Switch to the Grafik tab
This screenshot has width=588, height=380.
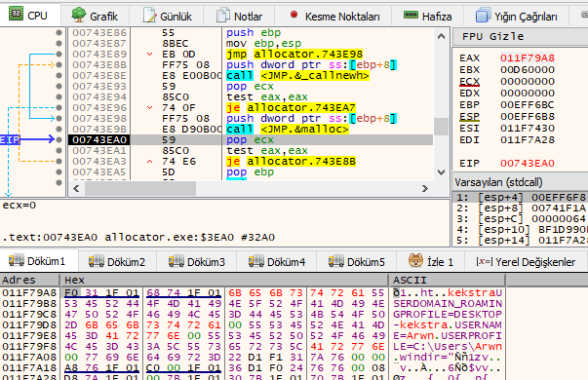(95, 17)
